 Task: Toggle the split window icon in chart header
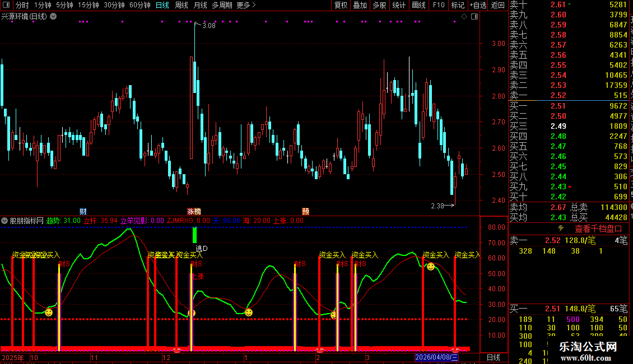474,17
